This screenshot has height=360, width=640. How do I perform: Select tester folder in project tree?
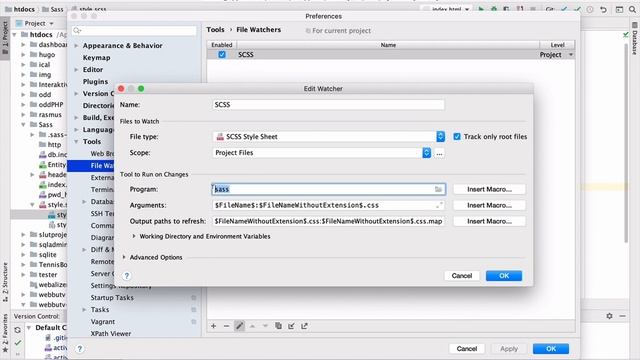pos(48,274)
